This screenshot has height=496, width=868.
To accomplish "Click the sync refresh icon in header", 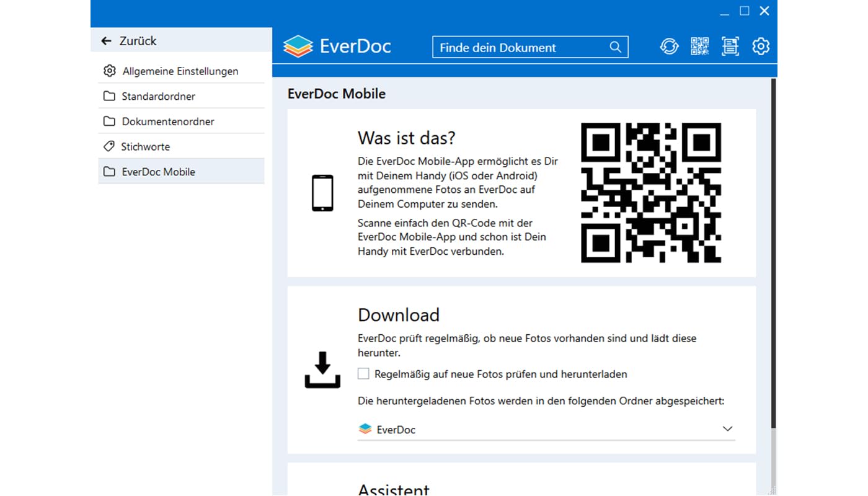I will (x=669, y=46).
